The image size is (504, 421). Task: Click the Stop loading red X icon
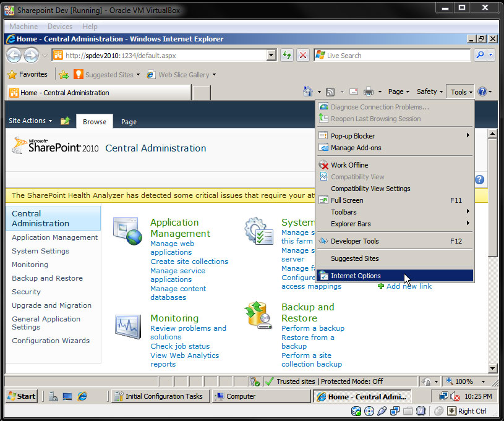point(303,55)
